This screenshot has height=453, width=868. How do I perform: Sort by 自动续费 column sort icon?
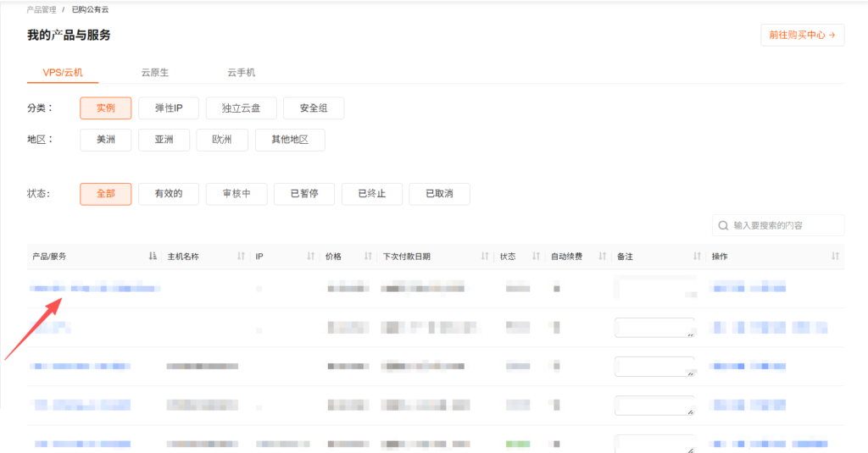point(603,256)
